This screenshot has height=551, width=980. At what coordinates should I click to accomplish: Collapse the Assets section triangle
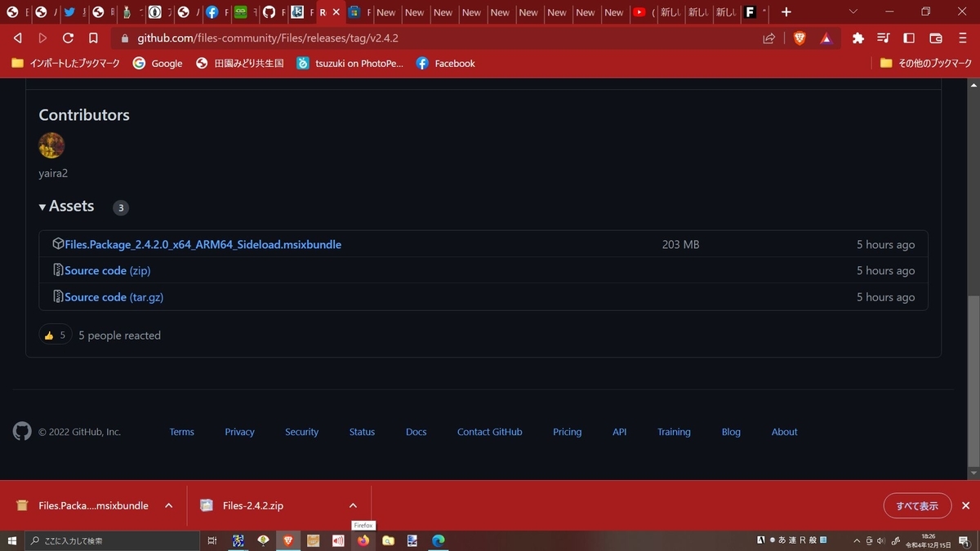tap(42, 207)
